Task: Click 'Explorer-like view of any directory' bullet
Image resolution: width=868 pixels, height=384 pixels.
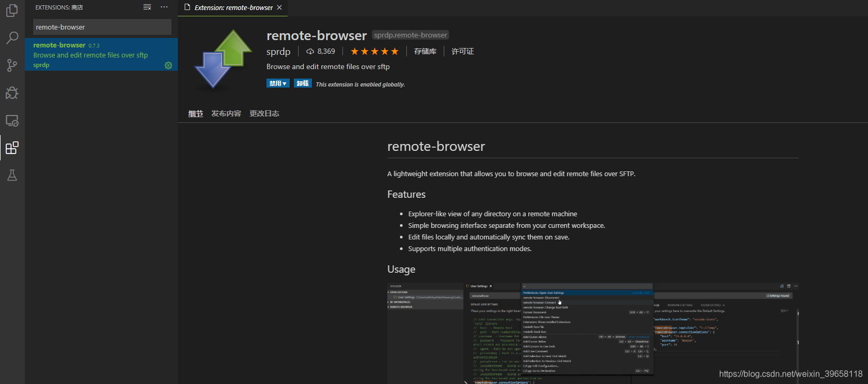Action: click(492, 214)
